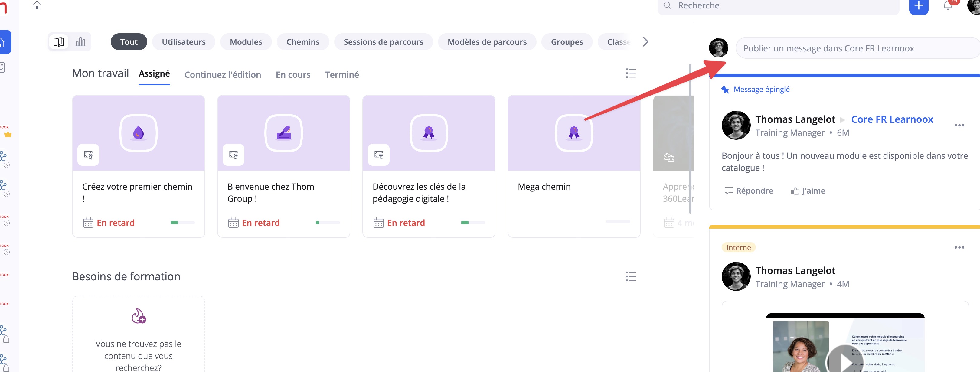Open the badge icon on Mega chemin card
This screenshot has width=980, height=372.
[x=574, y=133]
